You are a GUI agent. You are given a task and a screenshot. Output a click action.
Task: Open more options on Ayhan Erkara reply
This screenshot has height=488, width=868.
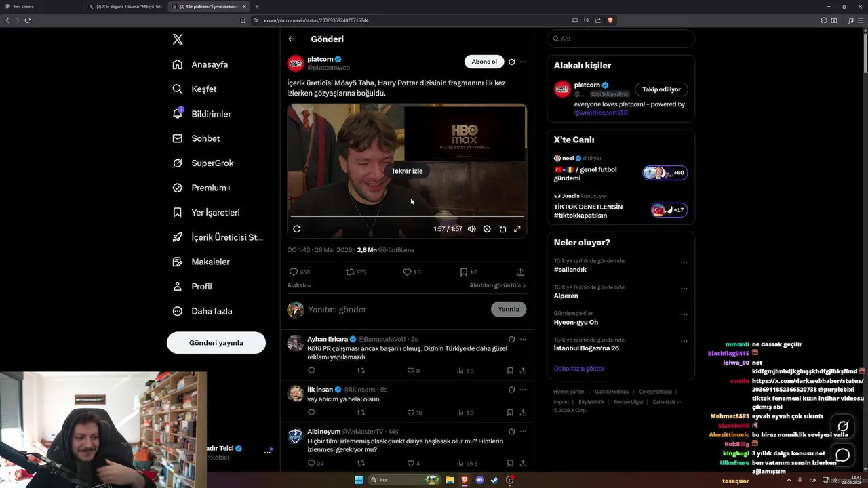523,339
